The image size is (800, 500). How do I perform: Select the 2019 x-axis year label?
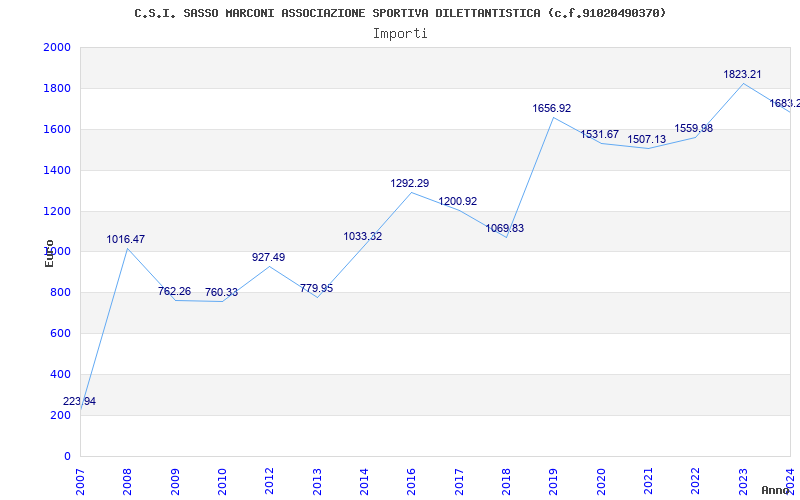tap(553, 480)
